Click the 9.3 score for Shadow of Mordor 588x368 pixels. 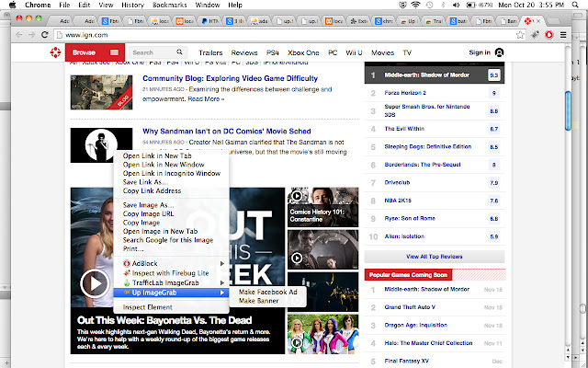tap(494, 75)
